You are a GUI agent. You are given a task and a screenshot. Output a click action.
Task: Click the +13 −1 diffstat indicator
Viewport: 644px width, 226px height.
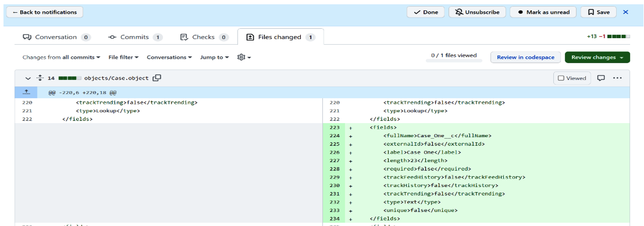[x=608, y=36]
